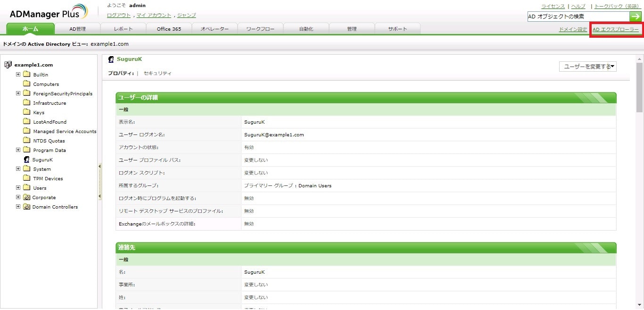644x310 pixels.
Task: Click the Program Data folder icon
Action: tap(27, 150)
